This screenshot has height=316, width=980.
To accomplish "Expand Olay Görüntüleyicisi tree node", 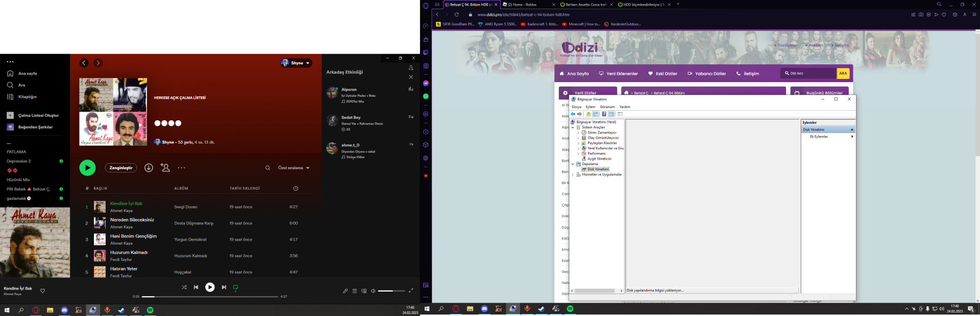I will click(578, 138).
